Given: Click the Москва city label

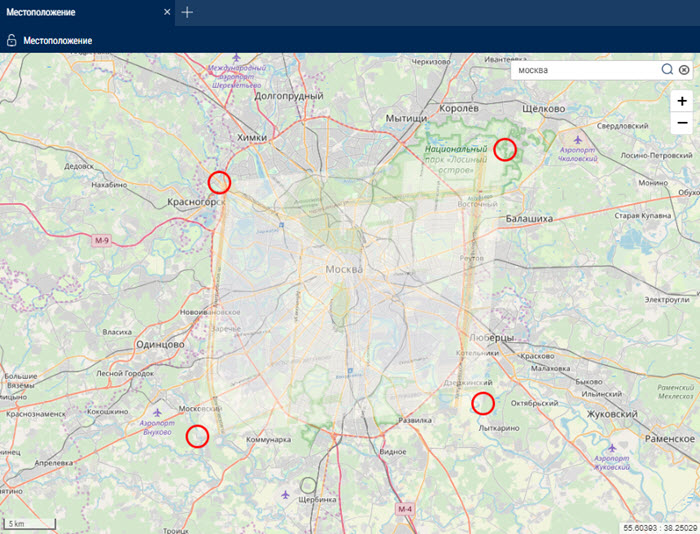Looking at the screenshot, I should click(344, 269).
